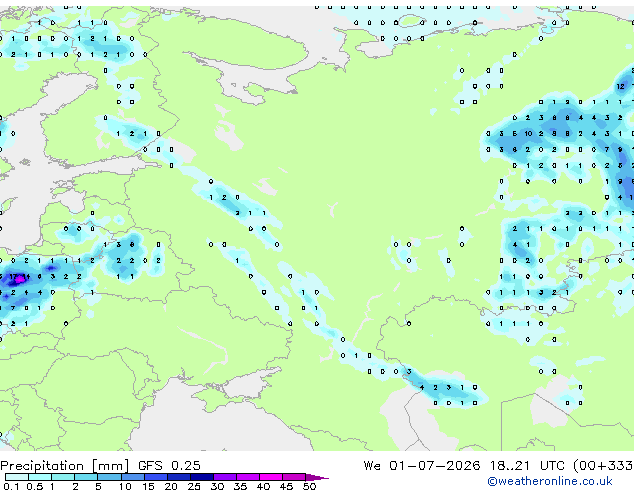The width and height of the screenshot is (634, 490).
Task: Click the 1–2 mm legend swatch
Action: point(63,477)
